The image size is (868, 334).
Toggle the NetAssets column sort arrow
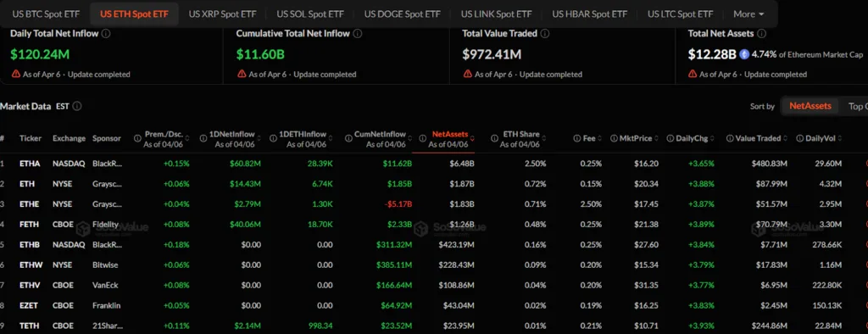[x=471, y=138]
